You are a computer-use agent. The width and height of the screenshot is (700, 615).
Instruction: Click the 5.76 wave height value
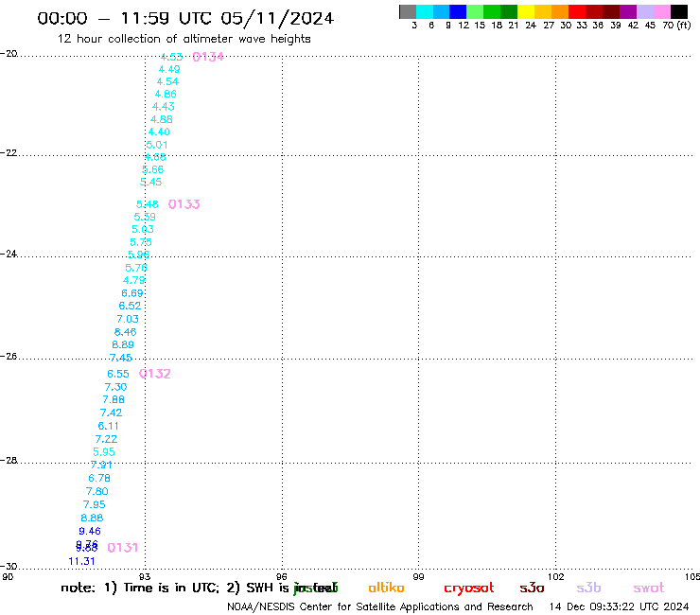coord(136,268)
